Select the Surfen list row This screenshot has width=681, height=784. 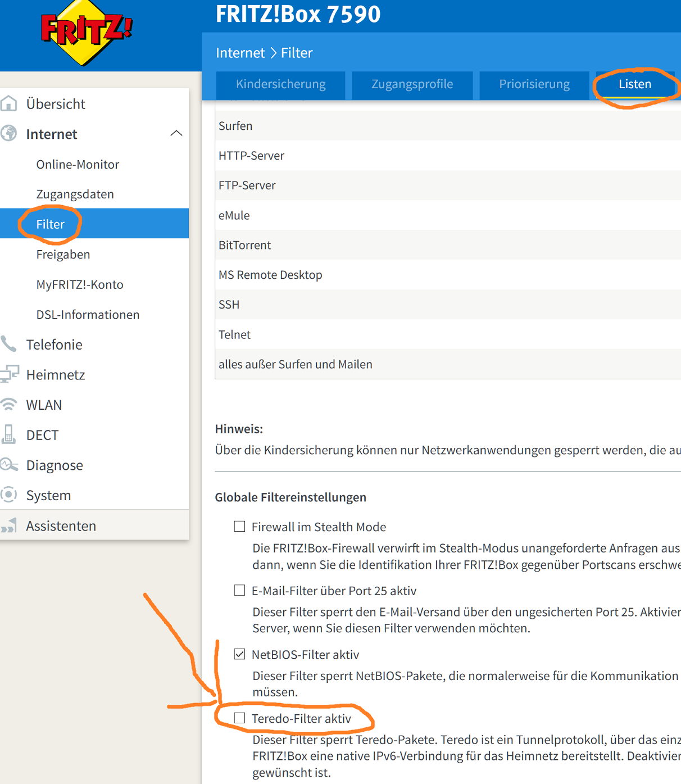coord(448,125)
